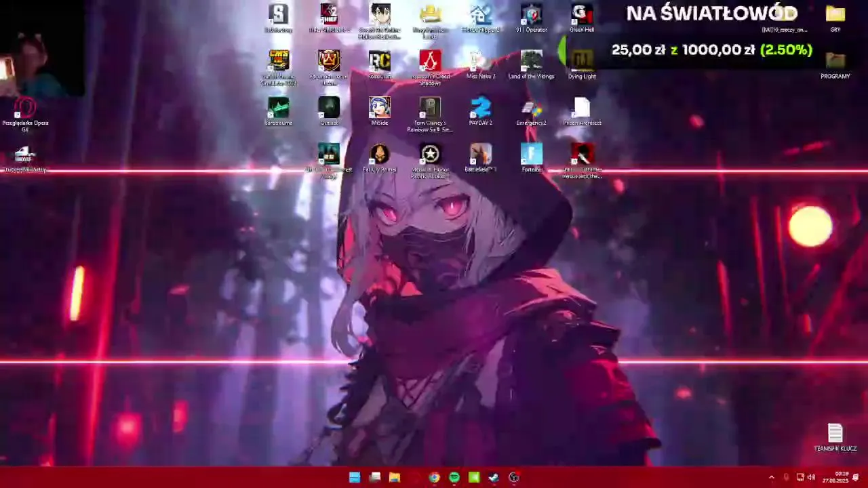Screen dimensions: 868x488
Task: Open OBS Studio from the taskbar
Action: (x=513, y=477)
